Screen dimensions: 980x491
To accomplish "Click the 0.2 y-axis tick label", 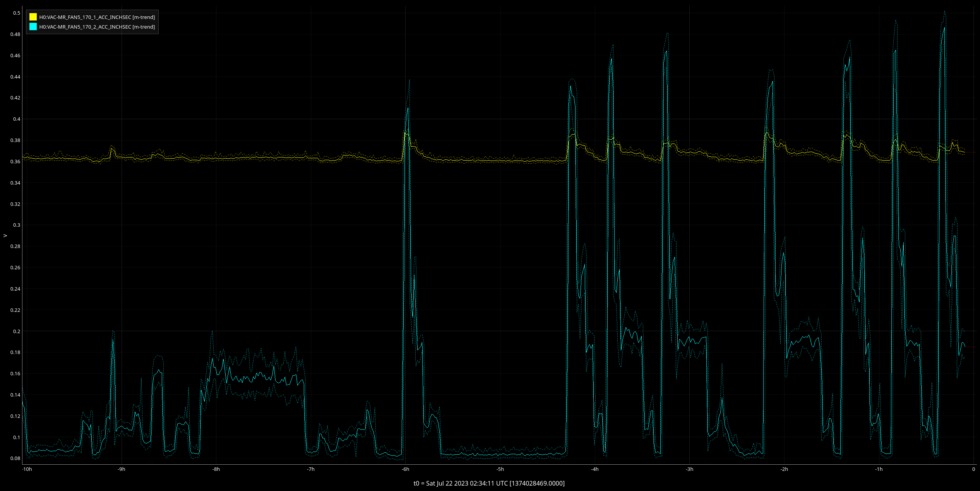I will (17, 332).
